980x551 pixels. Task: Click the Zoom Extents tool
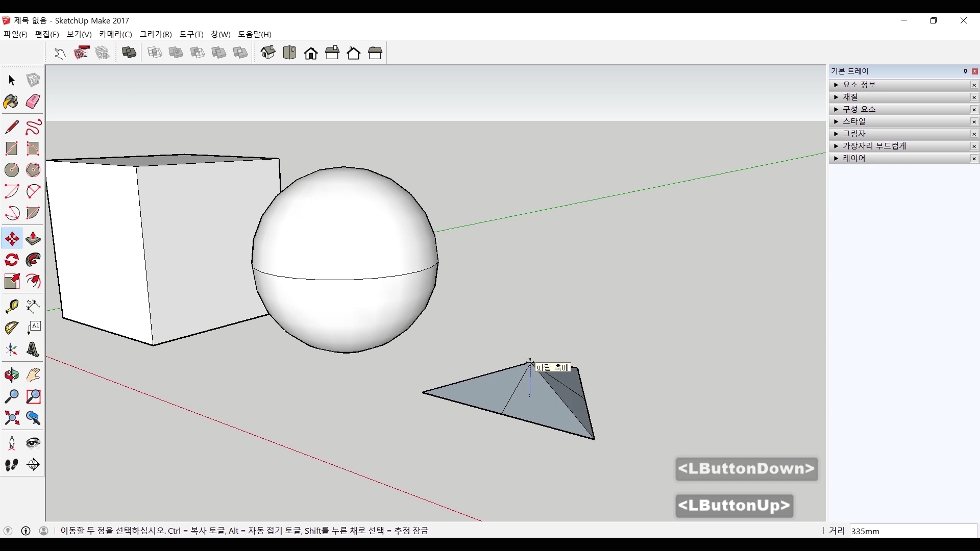pyautogui.click(x=12, y=418)
